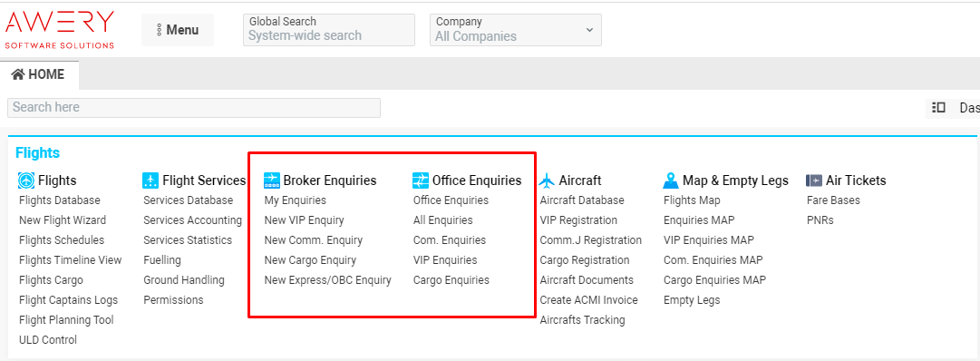Open the Menu button
The height and width of the screenshot is (361, 980).
tap(178, 30)
